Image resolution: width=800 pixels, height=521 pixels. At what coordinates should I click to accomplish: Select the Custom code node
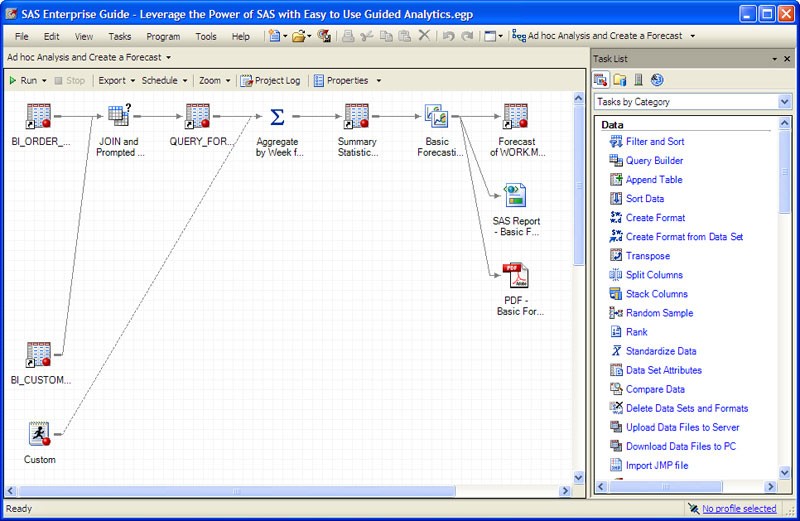click(x=40, y=433)
